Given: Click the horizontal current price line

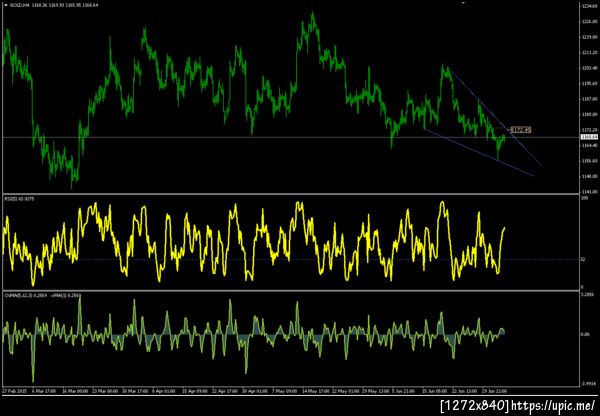Looking at the screenshot, I should [291, 137].
